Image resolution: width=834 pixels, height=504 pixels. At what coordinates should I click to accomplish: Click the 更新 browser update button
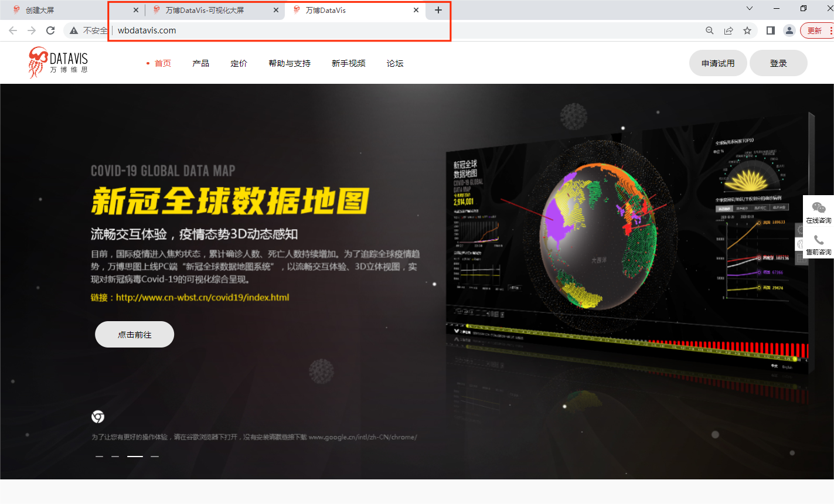(816, 30)
